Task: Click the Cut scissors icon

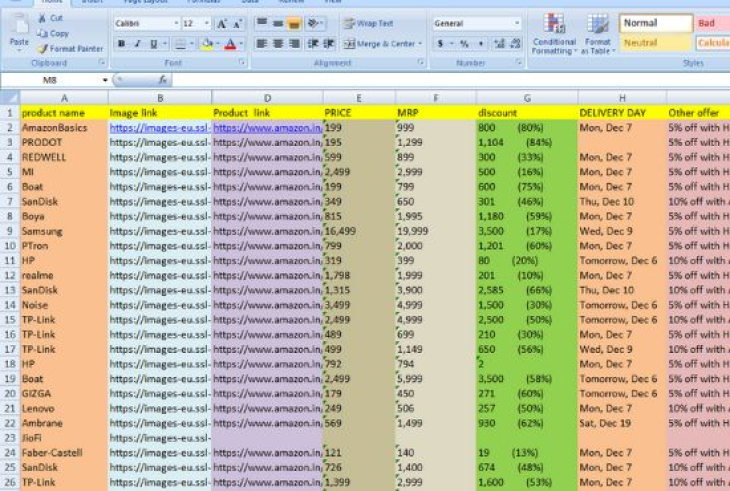Action: pos(41,18)
